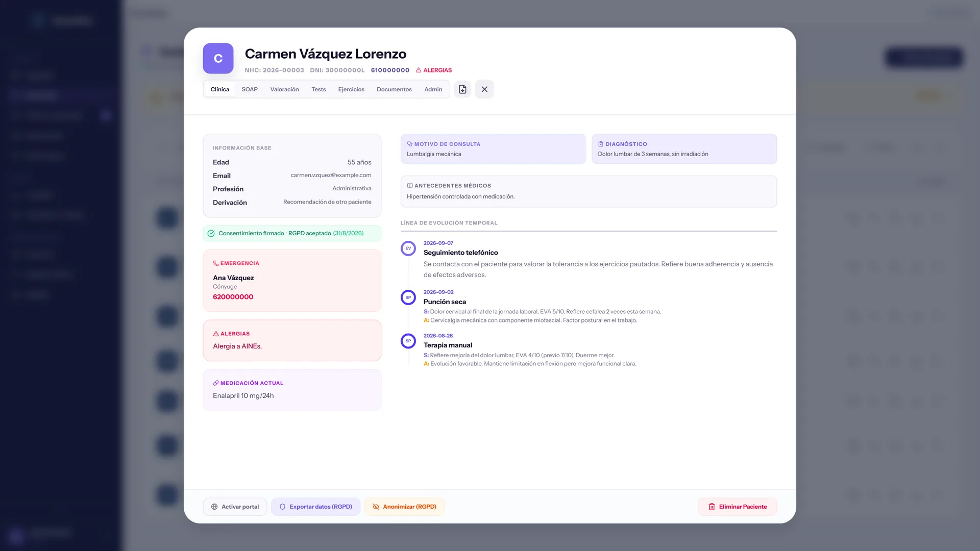Click the Consentimiento firmado RGPD banner

point(292,234)
